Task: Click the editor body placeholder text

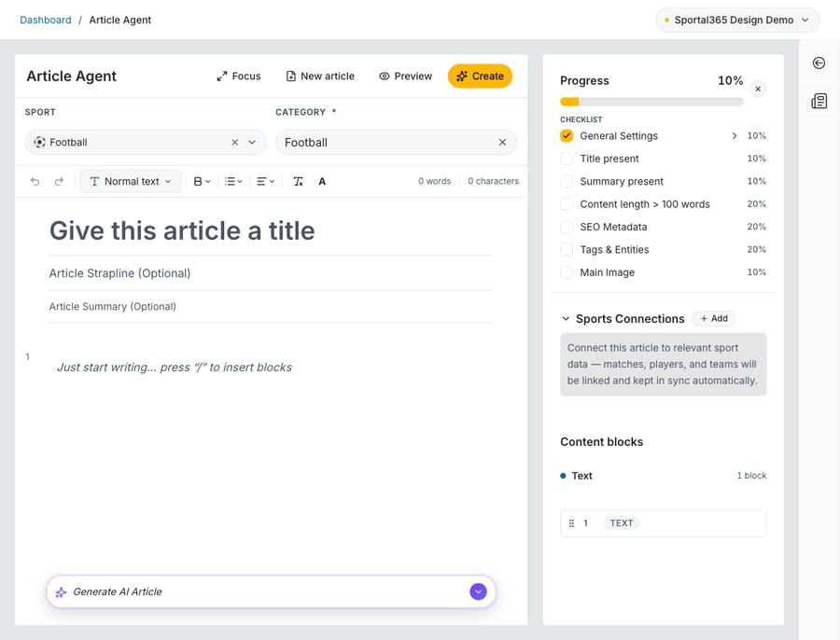Action: 175,368
